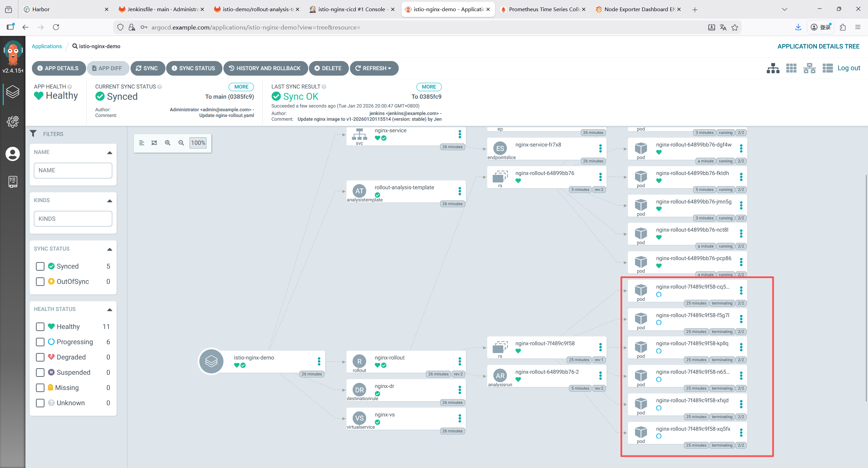
Task: Switch to the Jenkinsfile browser tab
Action: [x=159, y=9]
